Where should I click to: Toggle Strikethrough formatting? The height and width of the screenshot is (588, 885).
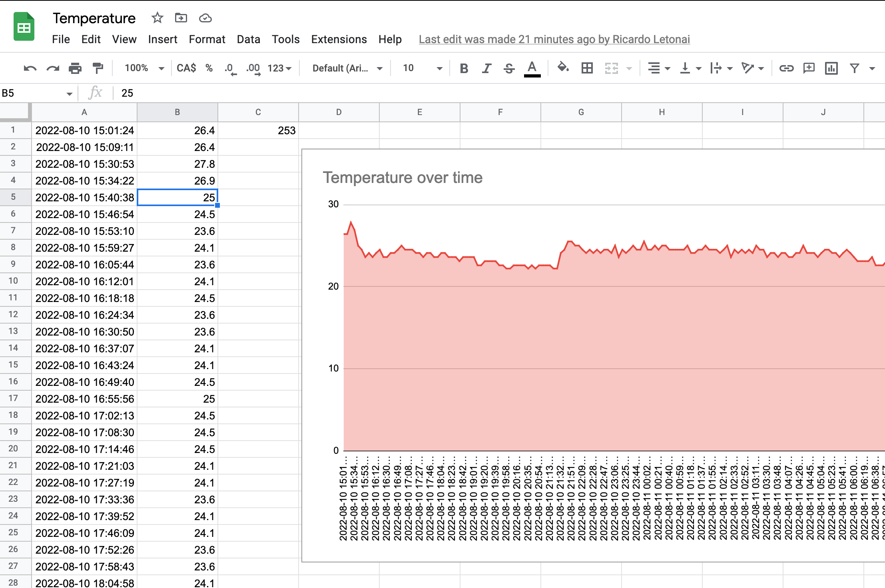tap(509, 68)
